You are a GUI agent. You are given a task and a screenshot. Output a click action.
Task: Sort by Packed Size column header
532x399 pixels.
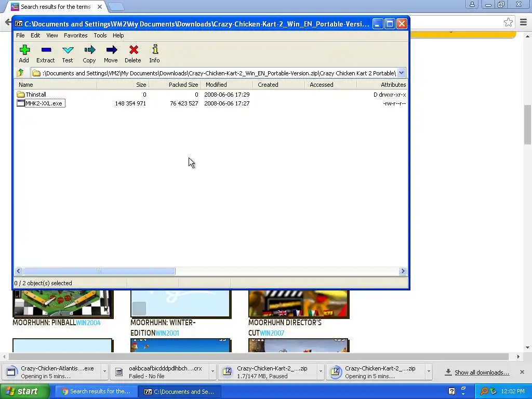175,85
